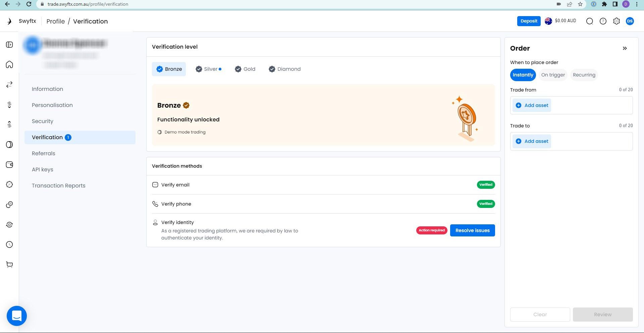Click the Verified badge for Verify phone
Screen dimensions: 644x333
(486, 204)
